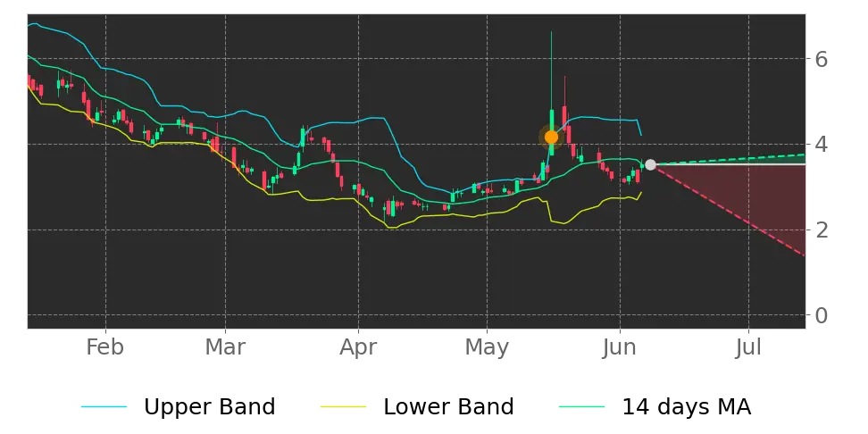Viewport: 868px width, 434px height.
Task: Click the green 14 days MA legend line
Action: 582,407
